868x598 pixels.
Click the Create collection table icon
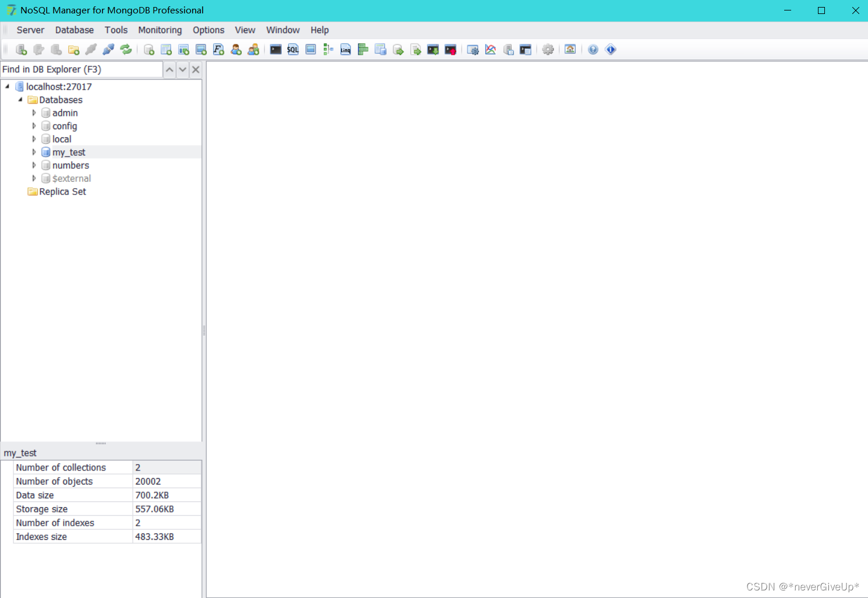(166, 49)
